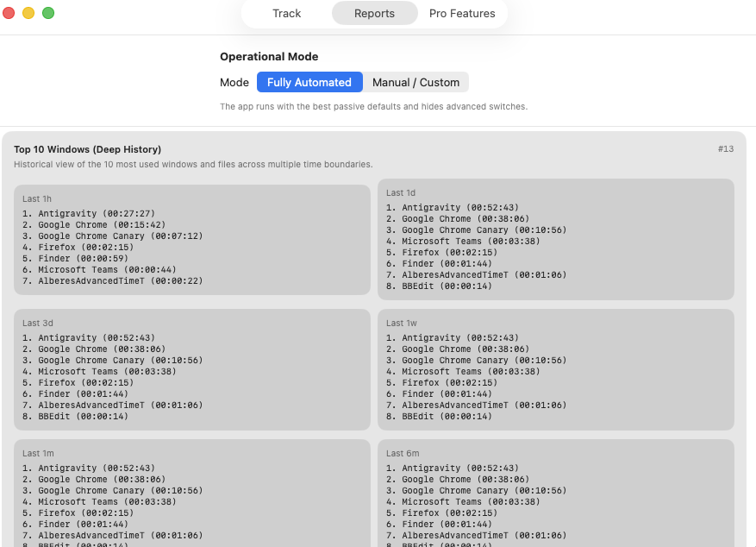Click Finder (00:01:44) in Last 1m
Image resolution: width=756 pixels, height=547 pixels.
tap(75, 525)
